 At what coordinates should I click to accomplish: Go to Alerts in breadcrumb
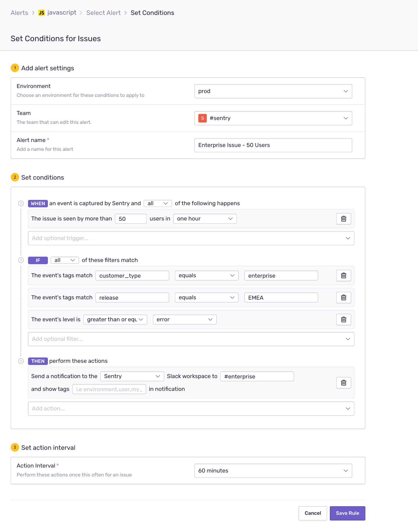(19, 13)
